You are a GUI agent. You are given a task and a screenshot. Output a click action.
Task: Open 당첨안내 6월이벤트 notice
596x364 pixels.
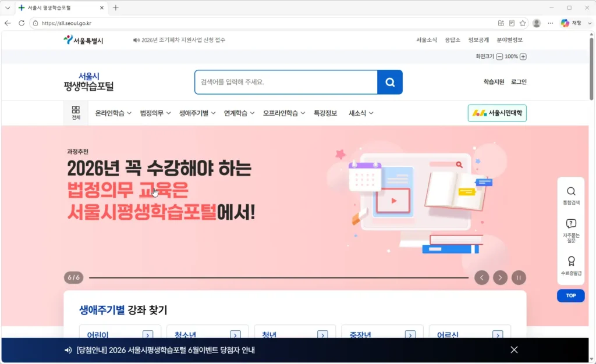coord(165,350)
